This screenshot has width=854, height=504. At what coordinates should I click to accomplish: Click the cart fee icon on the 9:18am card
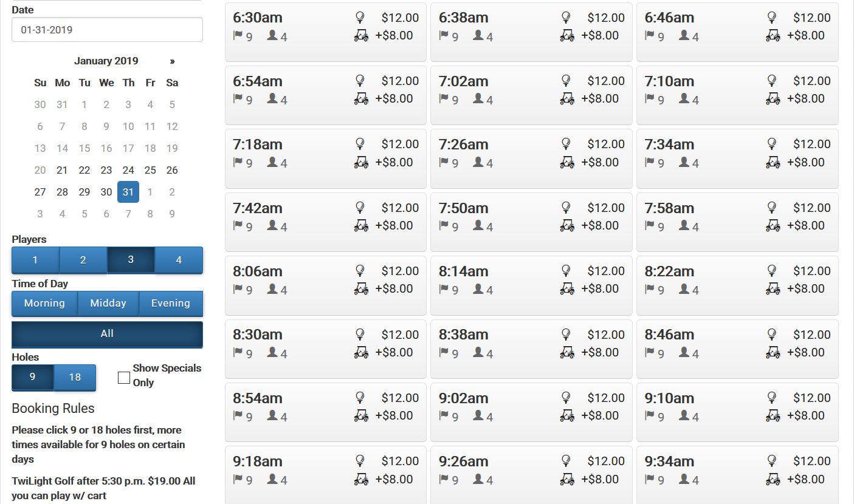click(361, 479)
